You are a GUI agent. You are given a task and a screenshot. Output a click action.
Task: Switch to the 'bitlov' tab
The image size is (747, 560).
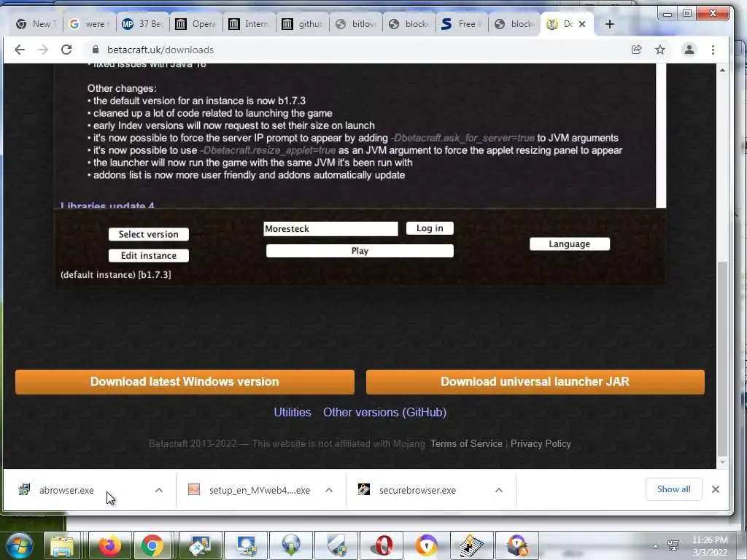[x=355, y=24]
